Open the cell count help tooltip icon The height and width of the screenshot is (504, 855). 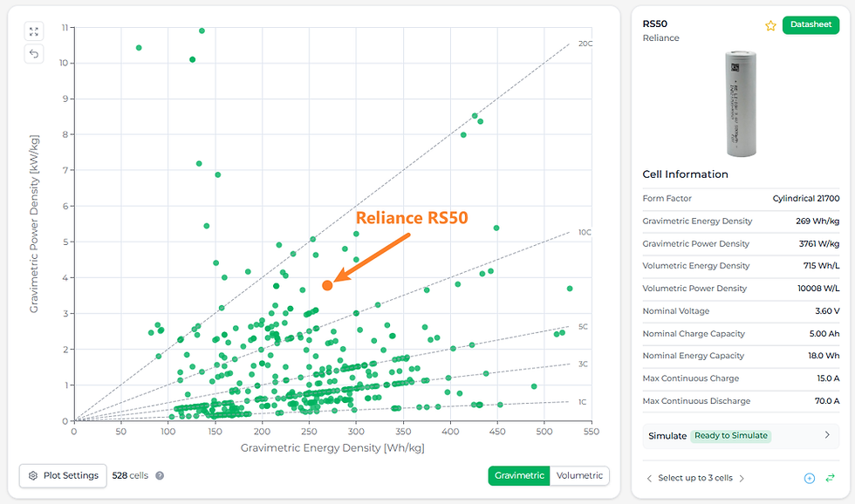pos(160,476)
